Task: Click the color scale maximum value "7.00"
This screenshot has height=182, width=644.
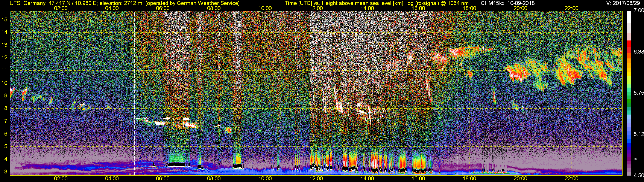Action: click(638, 10)
